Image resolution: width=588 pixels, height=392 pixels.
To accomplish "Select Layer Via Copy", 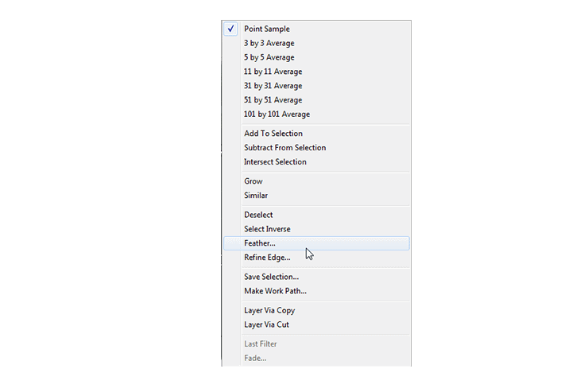I will click(316, 311).
